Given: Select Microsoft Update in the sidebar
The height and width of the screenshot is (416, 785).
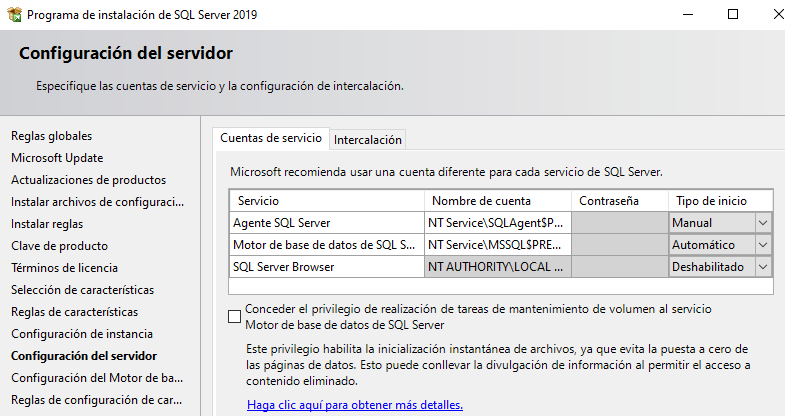Looking at the screenshot, I should click(57, 158).
